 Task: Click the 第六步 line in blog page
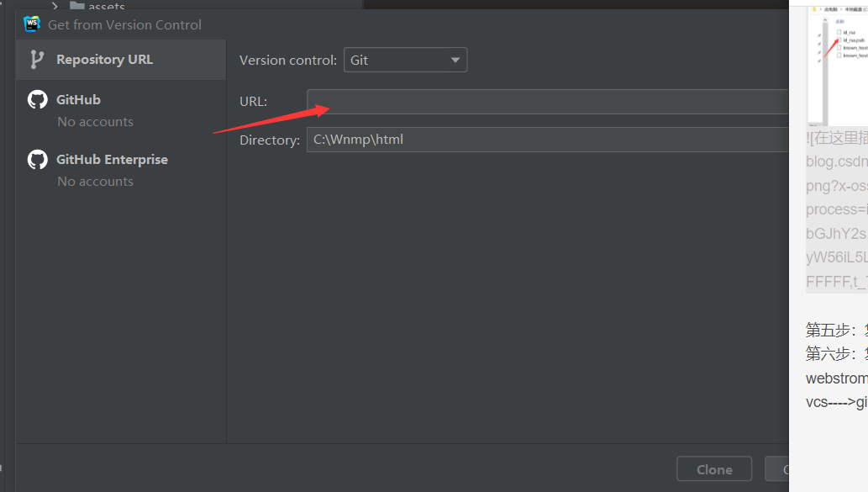pyautogui.click(x=837, y=353)
